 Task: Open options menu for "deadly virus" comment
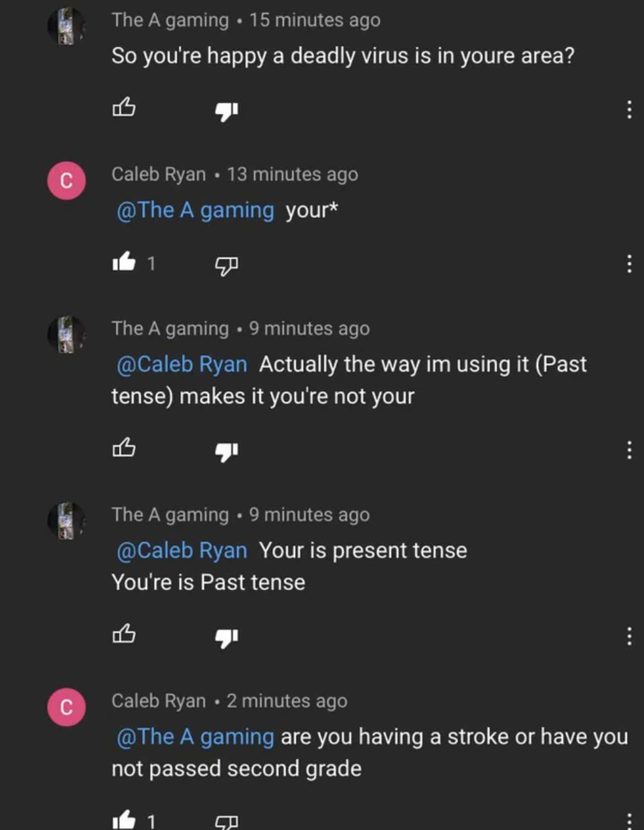tap(629, 110)
